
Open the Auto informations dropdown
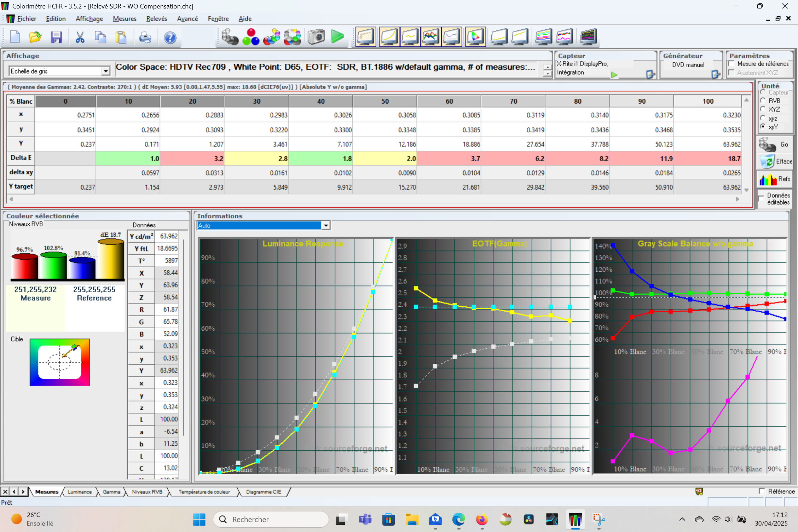pos(326,225)
